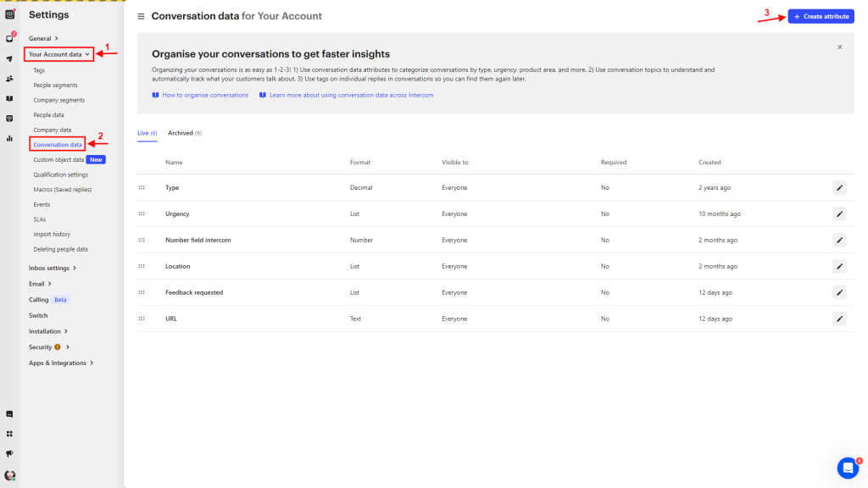Click your profile avatar at bottom left
This screenshot has width=868, height=488.
click(x=8, y=474)
